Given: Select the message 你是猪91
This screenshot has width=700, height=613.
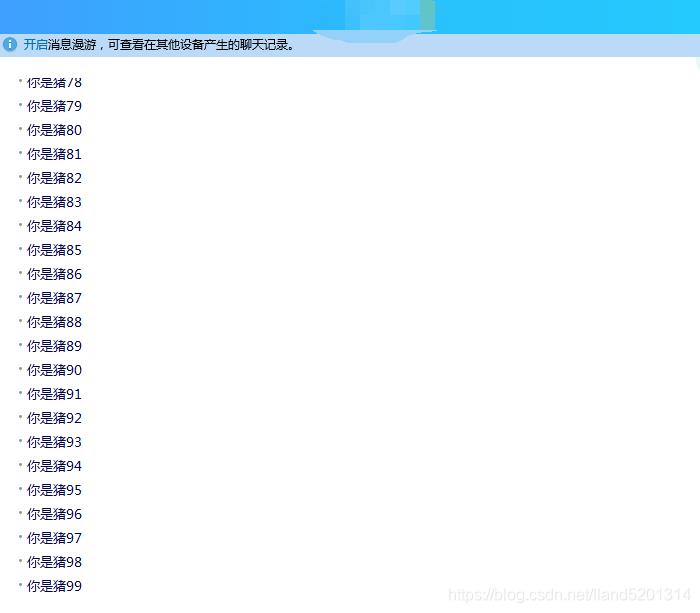Looking at the screenshot, I should 54,394.
